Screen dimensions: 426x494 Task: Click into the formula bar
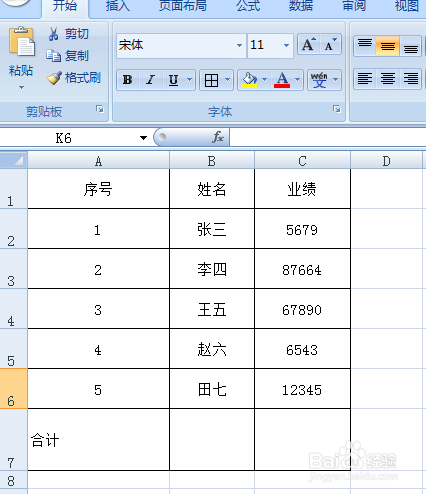(328, 137)
